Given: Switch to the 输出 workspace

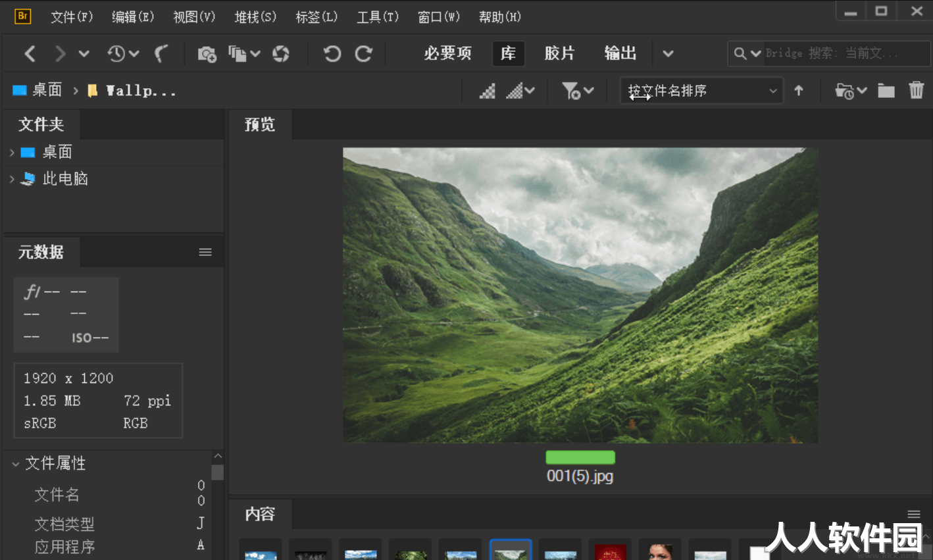Looking at the screenshot, I should [x=620, y=53].
